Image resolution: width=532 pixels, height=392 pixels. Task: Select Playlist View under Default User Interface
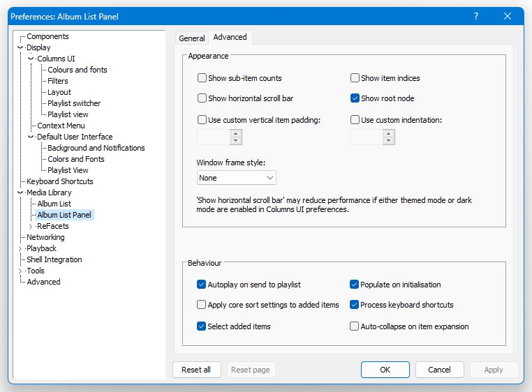point(68,170)
